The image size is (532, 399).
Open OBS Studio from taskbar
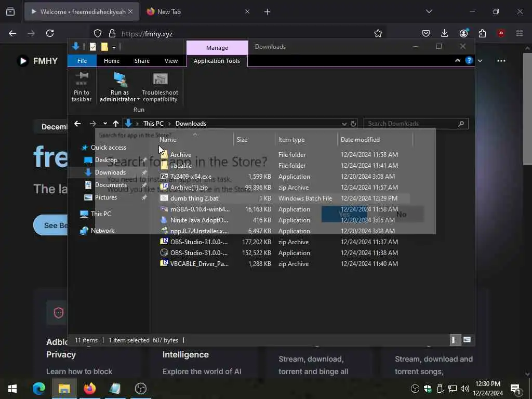tap(140, 389)
